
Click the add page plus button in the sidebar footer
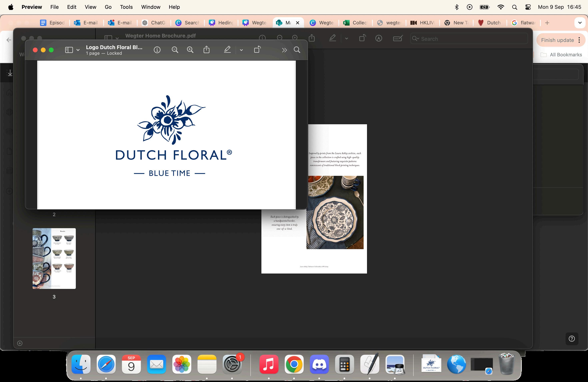click(20, 343)
